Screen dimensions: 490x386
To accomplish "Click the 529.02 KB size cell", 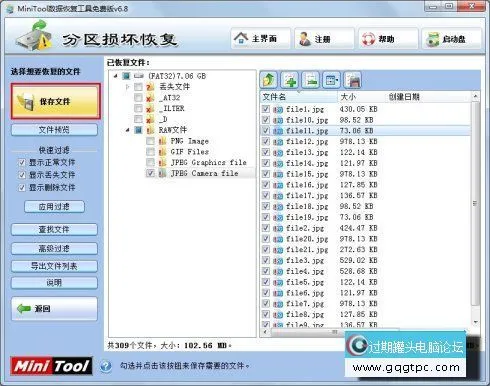I will pyautogui.click(x=358, y=260).
